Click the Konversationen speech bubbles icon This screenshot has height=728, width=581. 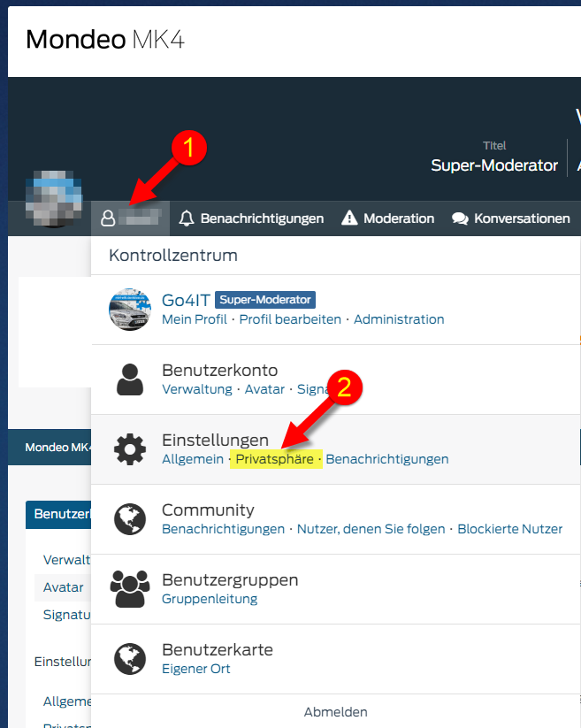click(460, 218)
